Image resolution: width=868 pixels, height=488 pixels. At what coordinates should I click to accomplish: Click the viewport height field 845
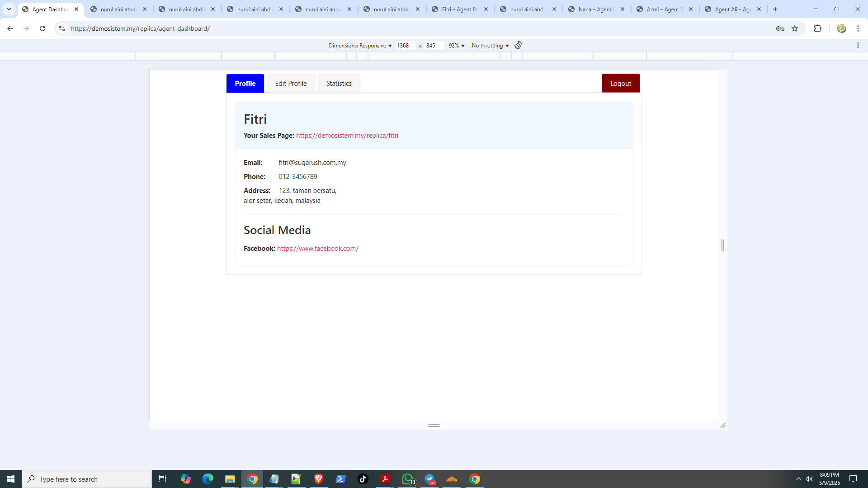click(434, 46)
